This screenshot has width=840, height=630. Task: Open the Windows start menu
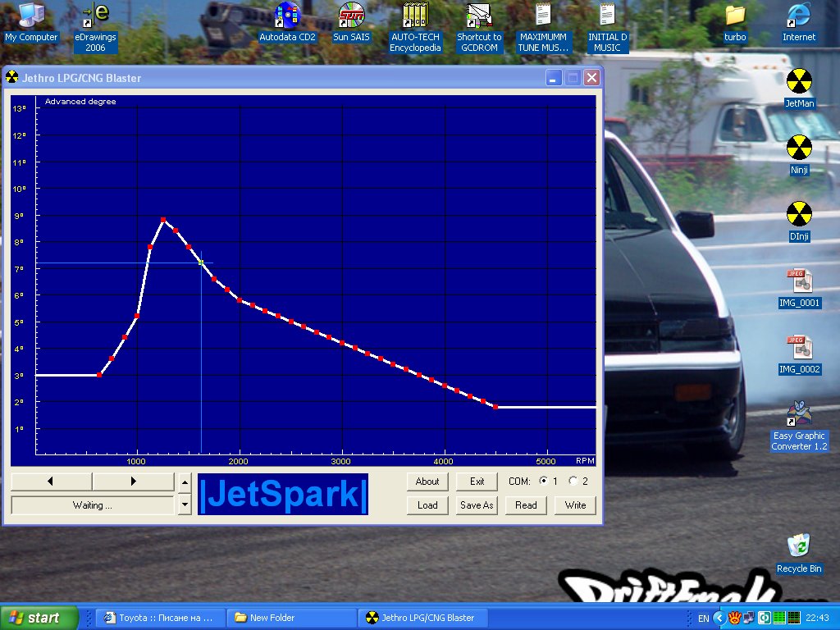[39, 618]
